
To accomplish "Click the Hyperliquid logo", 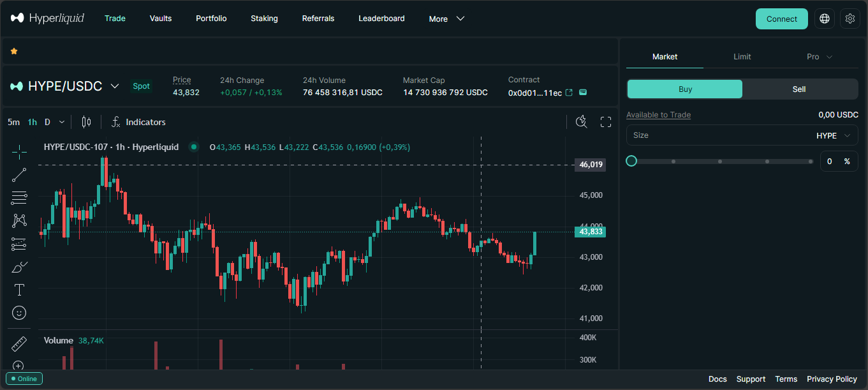I will pos(47,19).
